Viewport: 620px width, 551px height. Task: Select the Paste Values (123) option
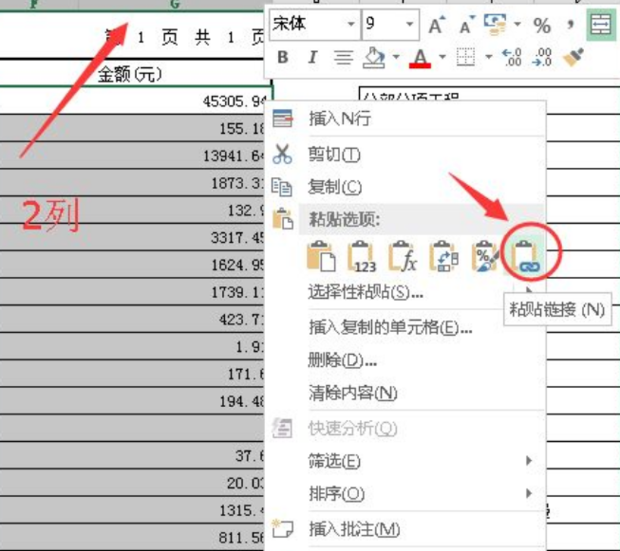(362, 257)
